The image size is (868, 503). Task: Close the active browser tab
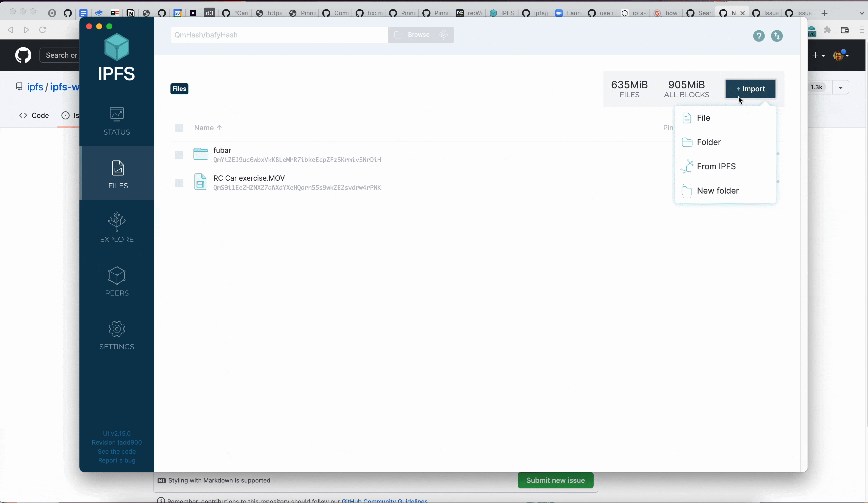click(x=743, y=13)
